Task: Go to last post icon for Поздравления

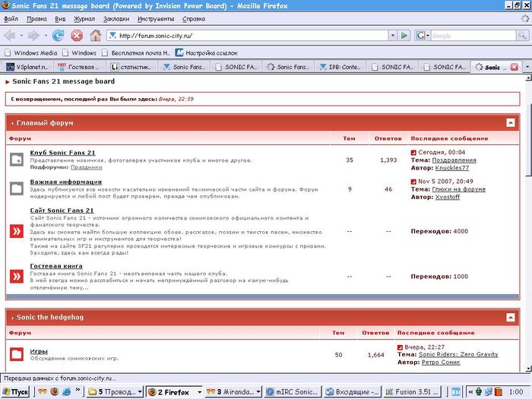Action: [413, 153]
